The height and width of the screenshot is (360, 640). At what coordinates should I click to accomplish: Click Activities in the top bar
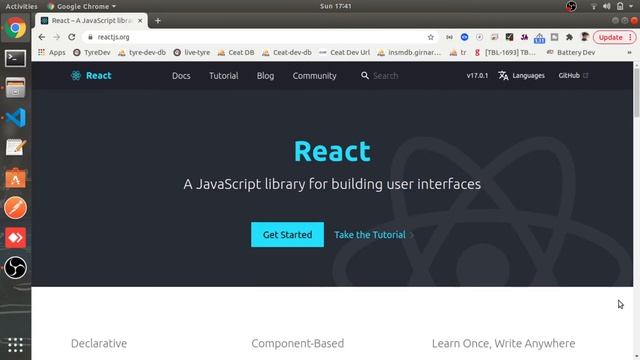click(x=21, y=6)
